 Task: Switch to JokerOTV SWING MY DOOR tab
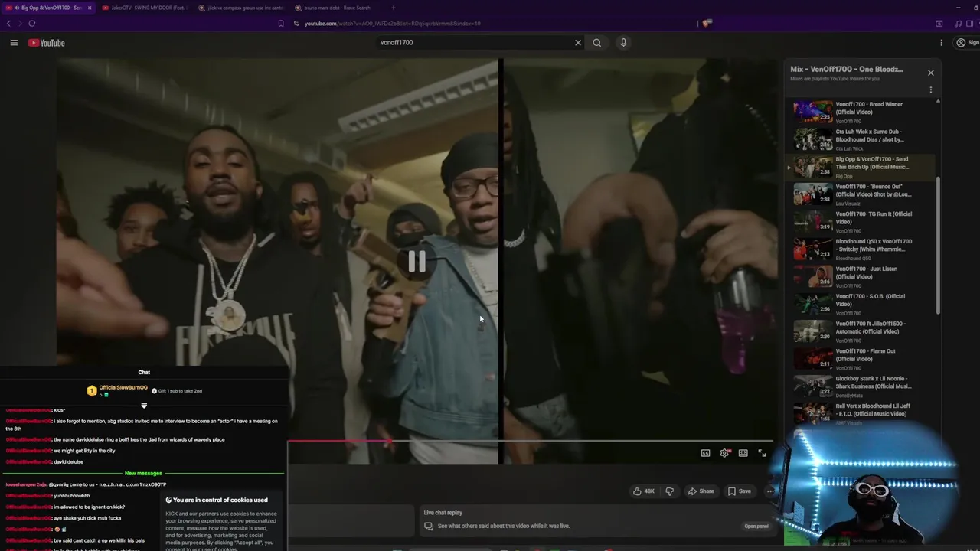coord(144,8)
